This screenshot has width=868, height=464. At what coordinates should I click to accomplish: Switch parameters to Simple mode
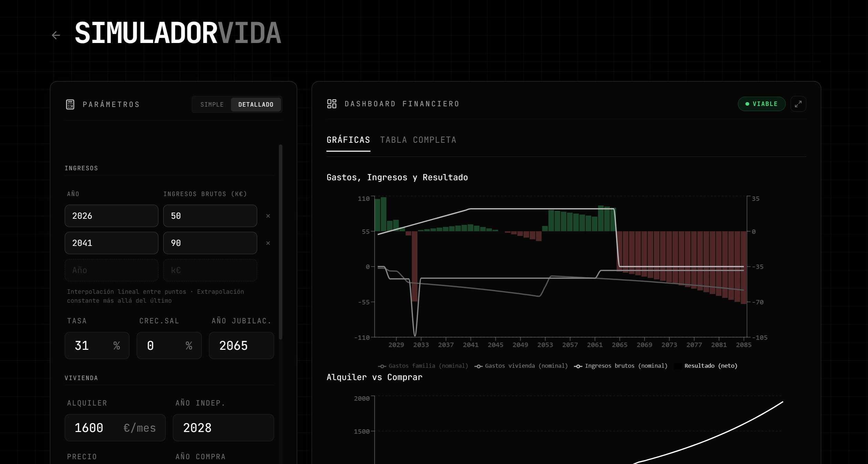point(212,105)
